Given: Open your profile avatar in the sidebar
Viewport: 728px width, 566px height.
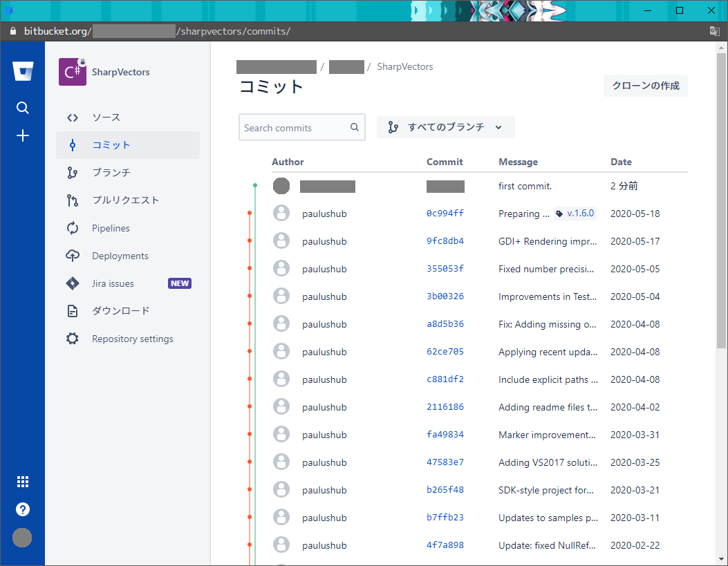Looking at the screenshot, I should pos(22,538).
